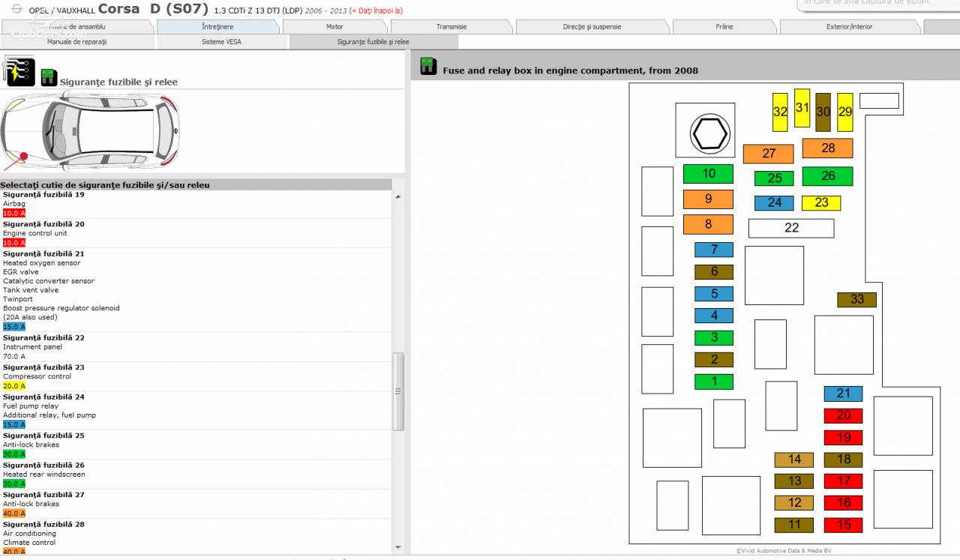
Task: Switch to the Transmisie tab
Action: (451, 27)
